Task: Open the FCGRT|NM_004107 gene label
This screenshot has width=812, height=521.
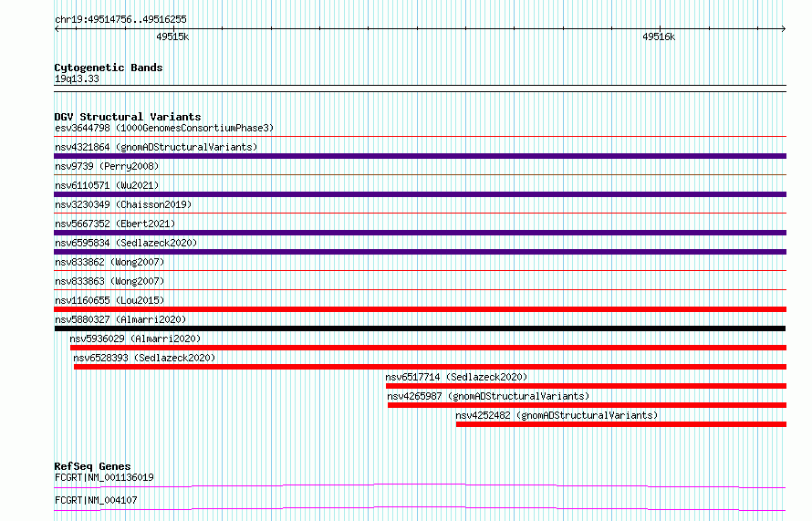Action: (x=96, y=500)
